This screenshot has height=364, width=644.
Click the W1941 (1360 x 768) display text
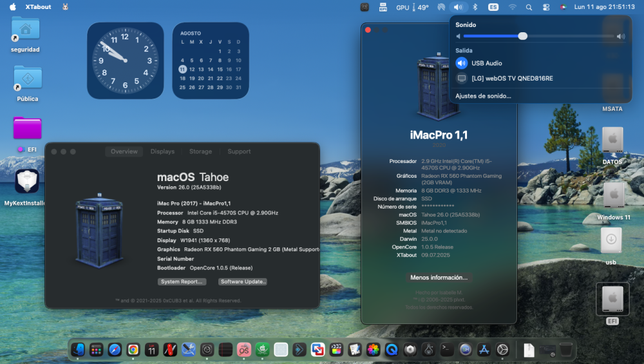[x=205, y=240]
